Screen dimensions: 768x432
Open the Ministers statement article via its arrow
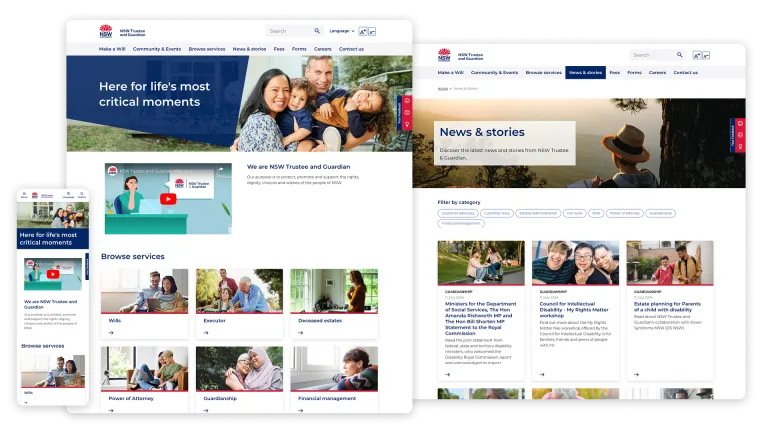pyautogui.click(x=448, y=375)
